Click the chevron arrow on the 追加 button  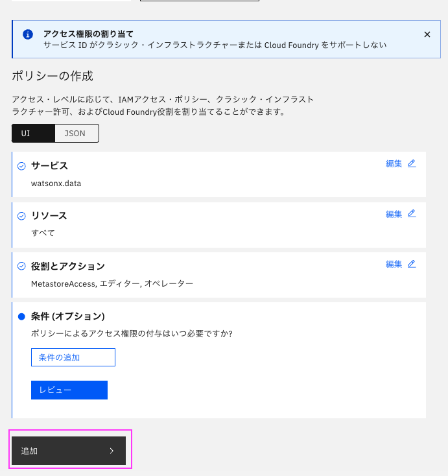click(112, 451)
